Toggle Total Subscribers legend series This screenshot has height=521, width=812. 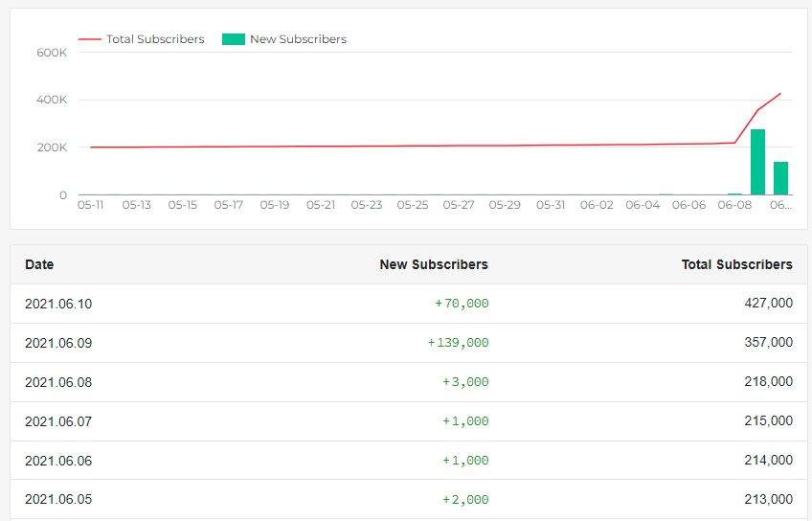click(142, 39)
